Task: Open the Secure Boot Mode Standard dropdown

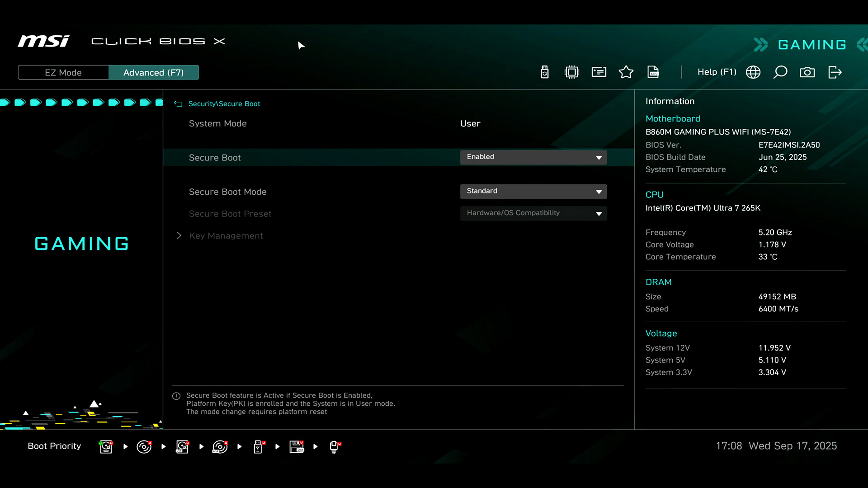Action: coord(533,192)
